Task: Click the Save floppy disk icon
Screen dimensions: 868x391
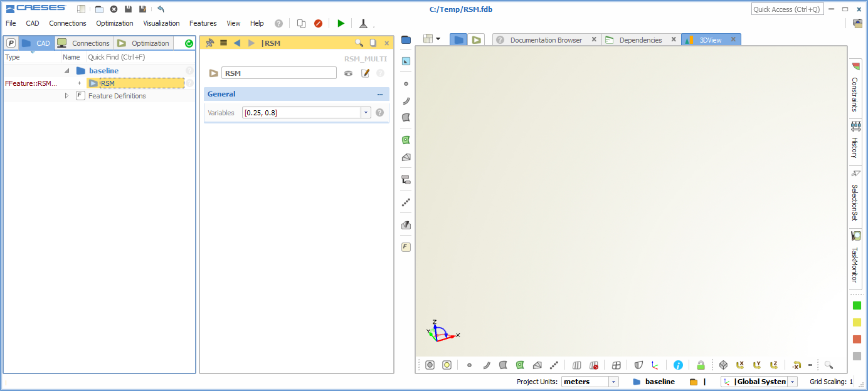Action: click(128, 9)
